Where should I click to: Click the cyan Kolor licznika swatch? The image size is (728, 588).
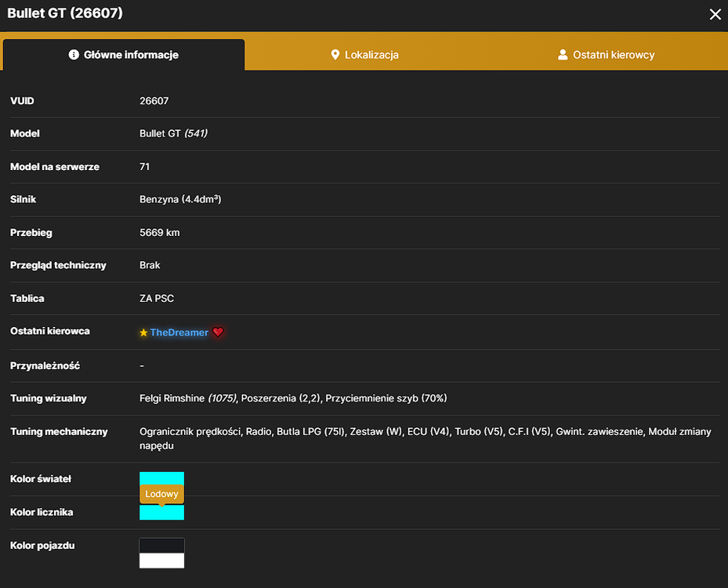161,513
